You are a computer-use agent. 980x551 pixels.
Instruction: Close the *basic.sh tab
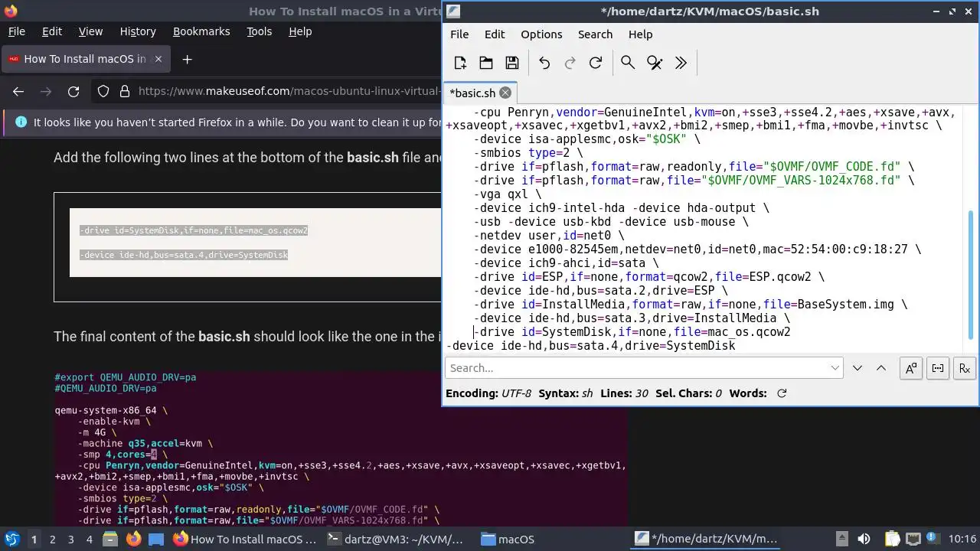point(505,93)
